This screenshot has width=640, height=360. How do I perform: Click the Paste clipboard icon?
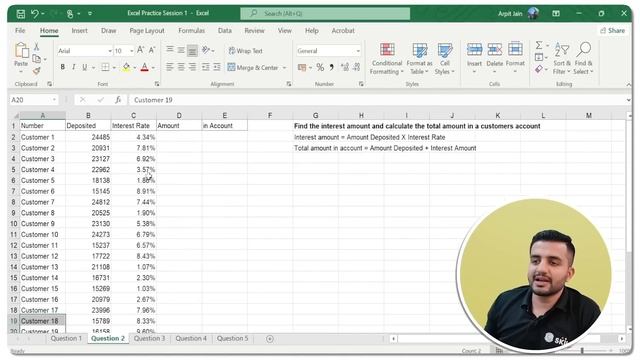pyautogui.click(x=21, y=51)
